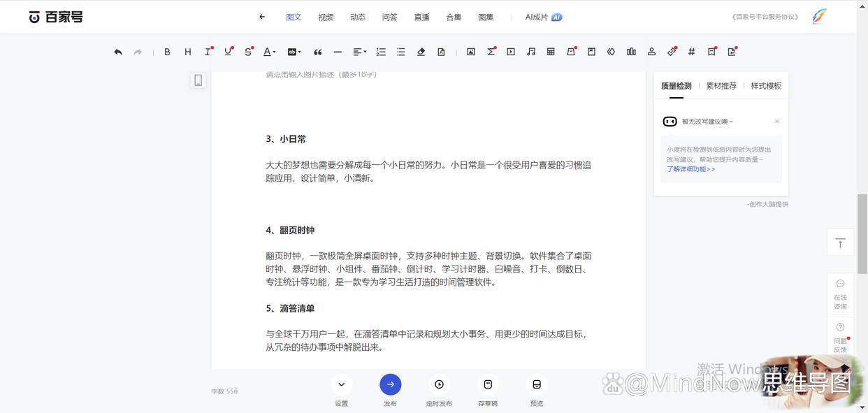868x413 pixels.
Task: Click the 预览 preview button
Action: click(x=537, y=384)
